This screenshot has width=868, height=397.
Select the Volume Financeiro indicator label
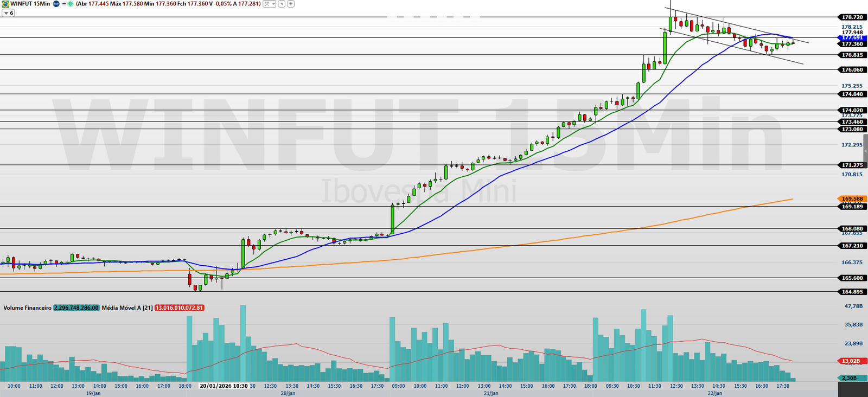pos(27,308)
